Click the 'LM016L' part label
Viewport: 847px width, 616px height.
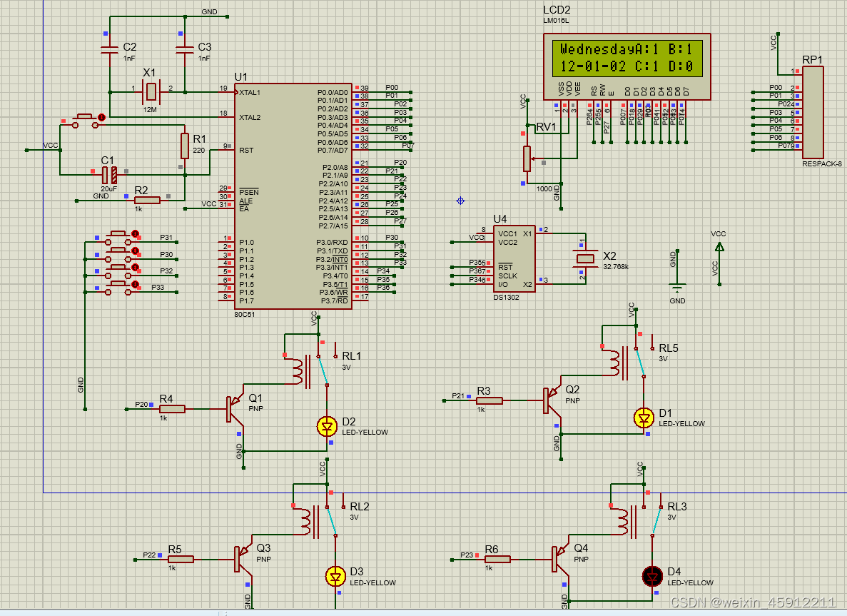pyautogui.click(x=556, y=21)
